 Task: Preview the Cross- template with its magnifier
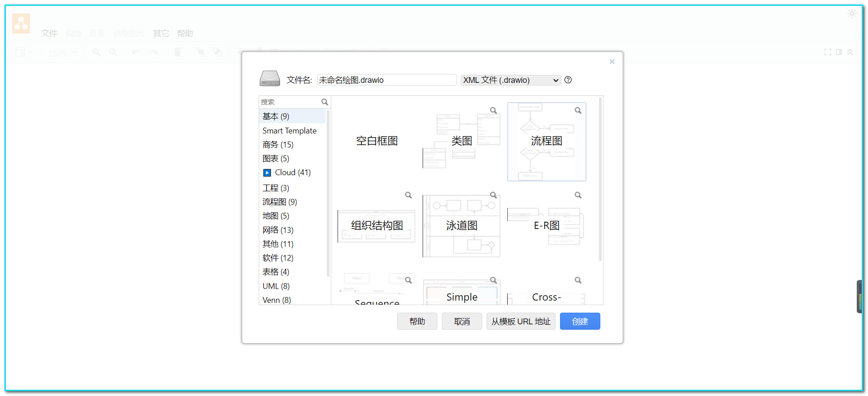[x=578, y=280]
